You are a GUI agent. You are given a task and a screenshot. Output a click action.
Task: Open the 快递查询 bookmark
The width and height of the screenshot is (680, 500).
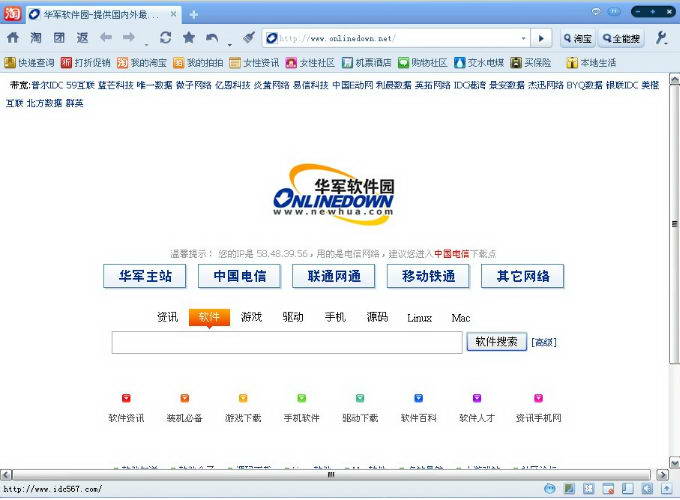tap(29, 63)
